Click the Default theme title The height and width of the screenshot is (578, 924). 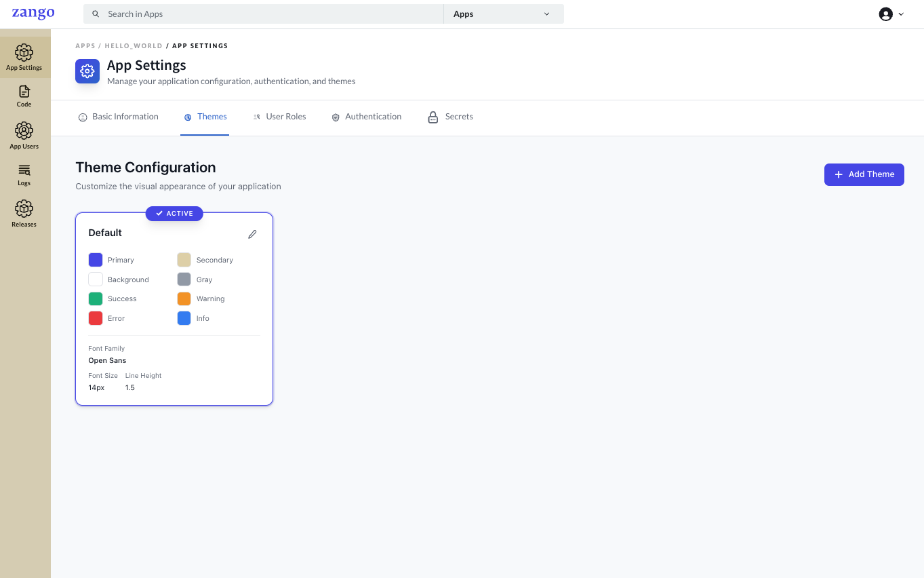pyautogui.click(x=105, y=233)
